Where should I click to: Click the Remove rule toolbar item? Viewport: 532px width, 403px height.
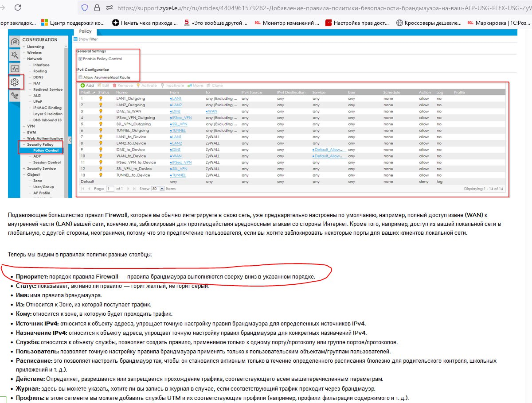click(123, 85)
